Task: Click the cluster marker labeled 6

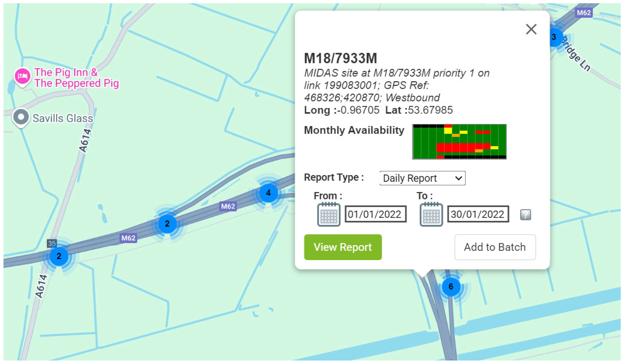Action: [451, 287]
